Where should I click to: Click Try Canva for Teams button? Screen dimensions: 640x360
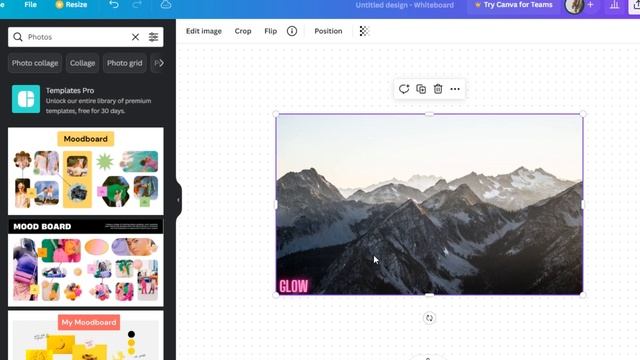pos(513,5)
